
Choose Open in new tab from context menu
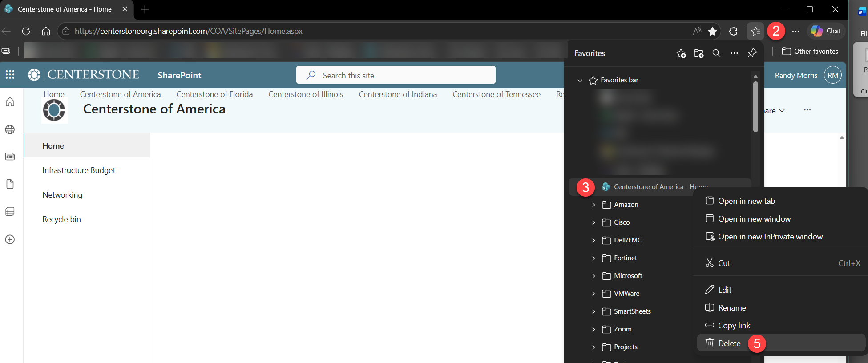(x=781, y=201)
